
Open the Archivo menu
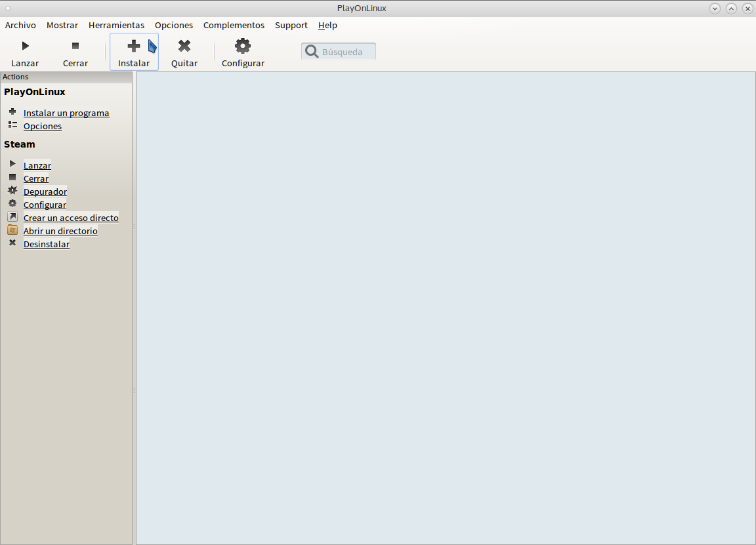pyautogui.click(x=20, y=25)
